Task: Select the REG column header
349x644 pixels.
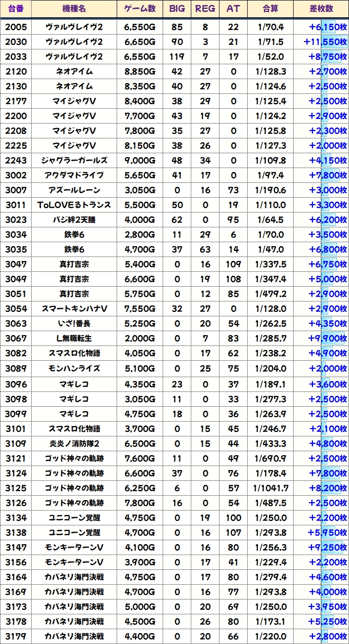Action: 205,9
